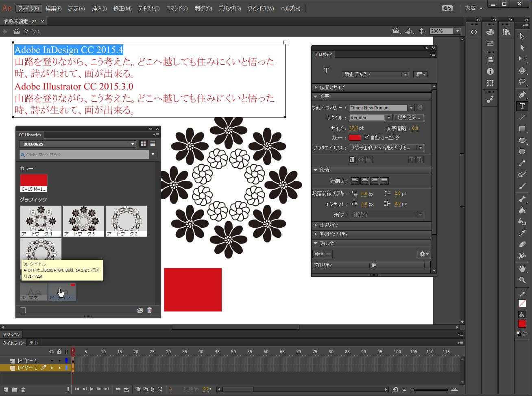Play the timeline animation

click(92, 389)
